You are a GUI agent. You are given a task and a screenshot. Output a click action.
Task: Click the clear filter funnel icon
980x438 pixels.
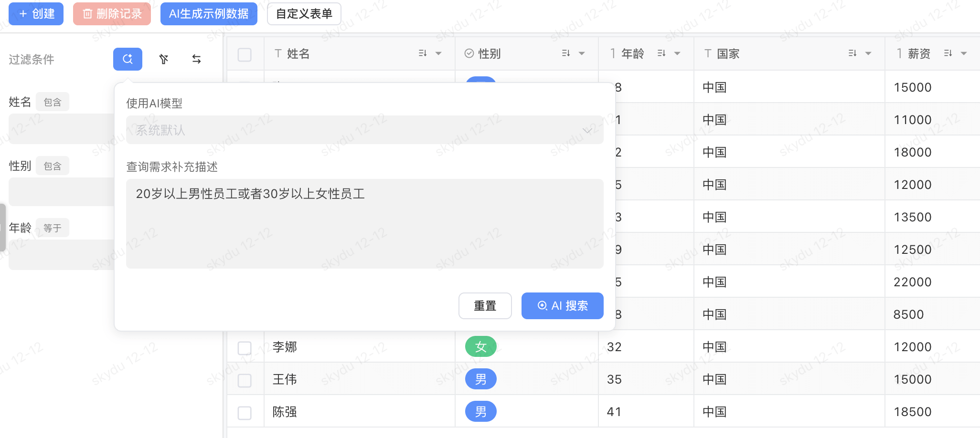tap(164, 59)
